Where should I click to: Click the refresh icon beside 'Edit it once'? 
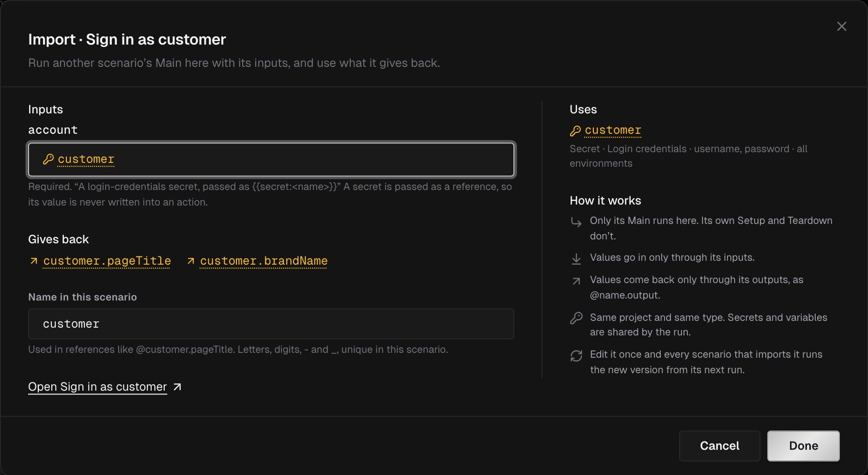coord(576,356)
